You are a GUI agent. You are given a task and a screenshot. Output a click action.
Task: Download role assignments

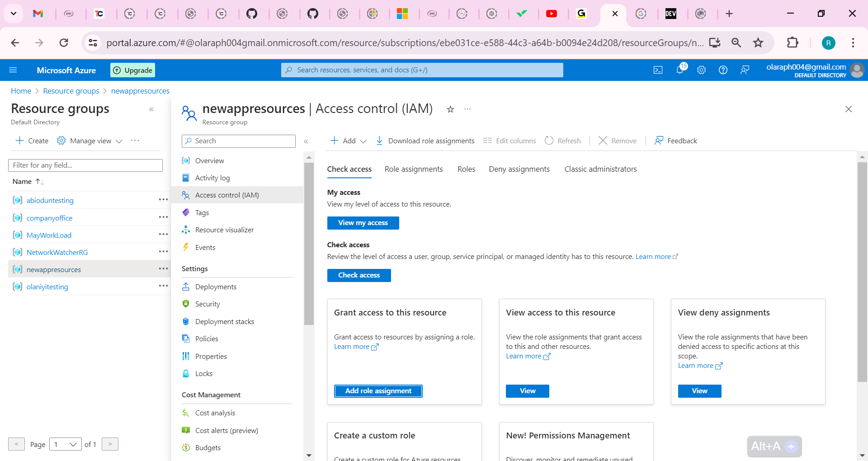coord(425,141)
